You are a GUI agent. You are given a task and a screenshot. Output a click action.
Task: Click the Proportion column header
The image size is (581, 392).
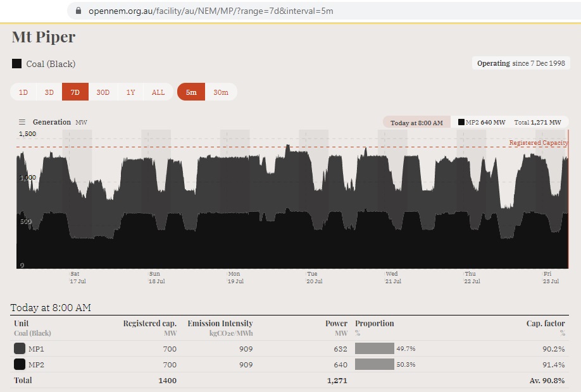(x=375, y=323)
